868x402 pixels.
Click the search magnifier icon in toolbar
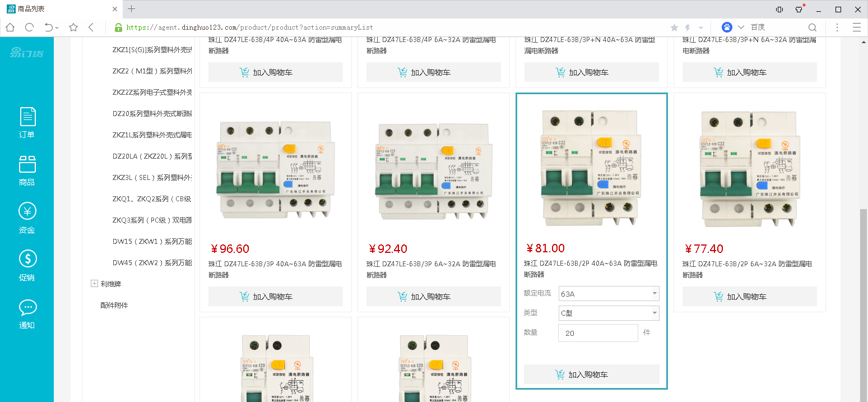tap(812, 27)
